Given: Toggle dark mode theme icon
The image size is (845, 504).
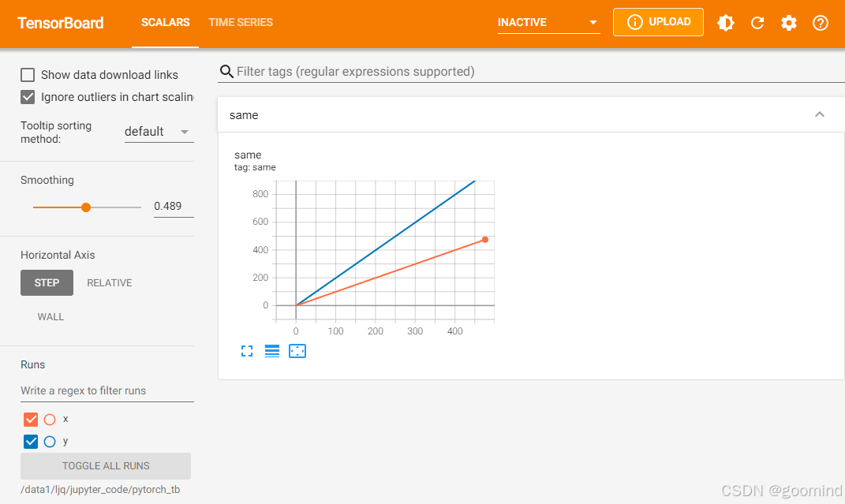Looking at the screenshot, I should [725, 23].
